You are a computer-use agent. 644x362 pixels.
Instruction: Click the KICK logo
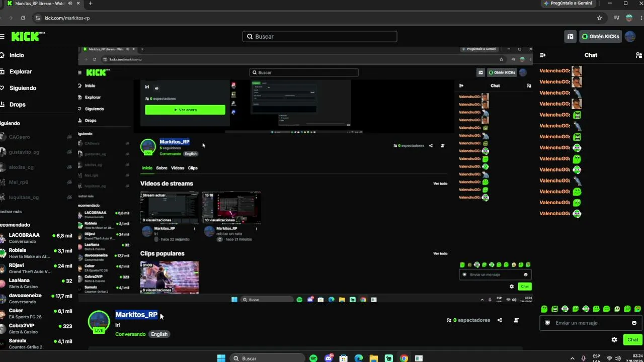point(28,37)
